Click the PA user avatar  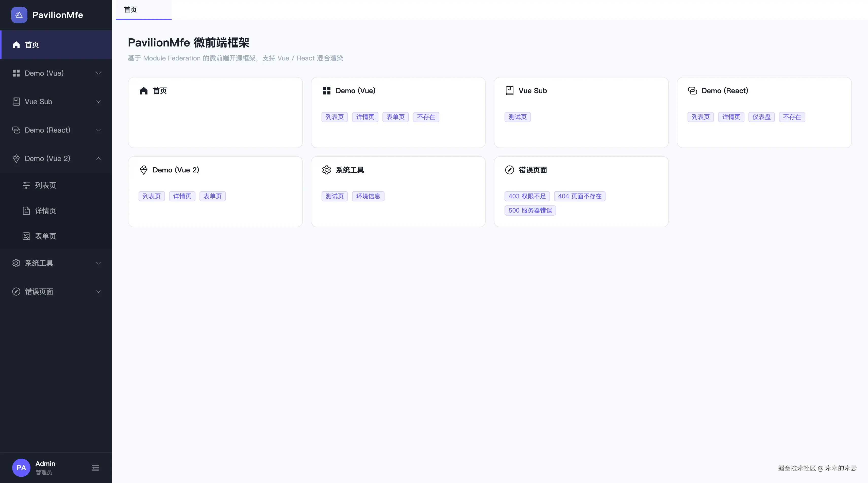click(21, 468)
